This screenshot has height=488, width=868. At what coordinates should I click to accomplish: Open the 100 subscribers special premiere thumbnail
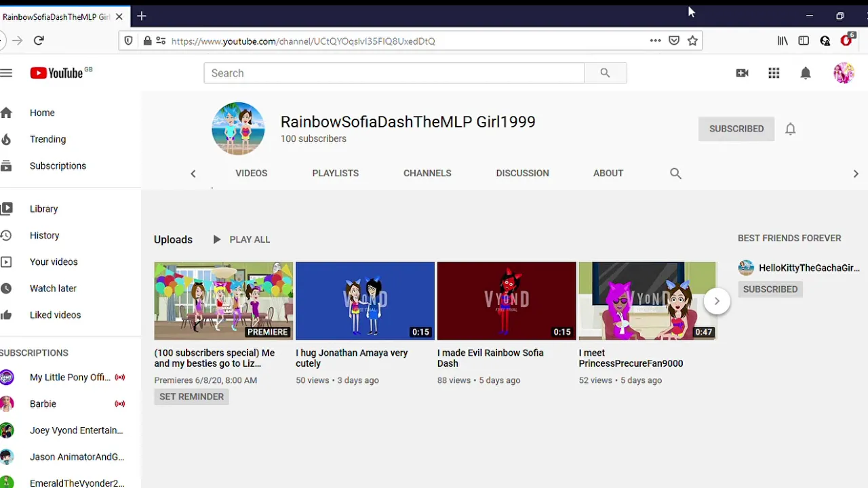224,301
